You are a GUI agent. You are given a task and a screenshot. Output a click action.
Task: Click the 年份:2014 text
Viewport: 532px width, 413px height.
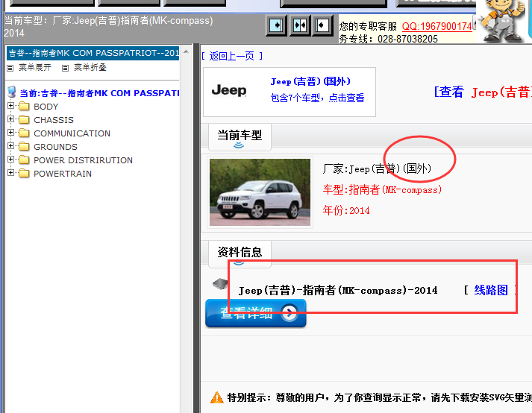(x=346, y=210)
